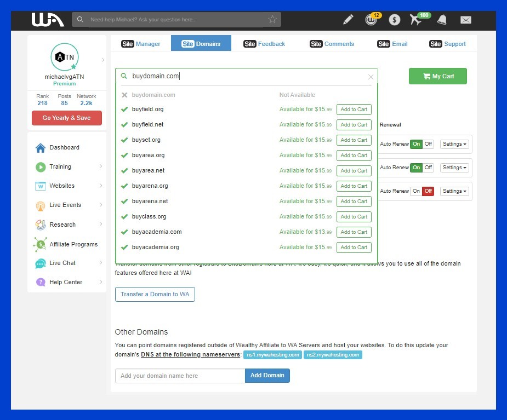Expand the Websites submenu arrow
This screenshot has height=420, width=507.
(101, 186)
